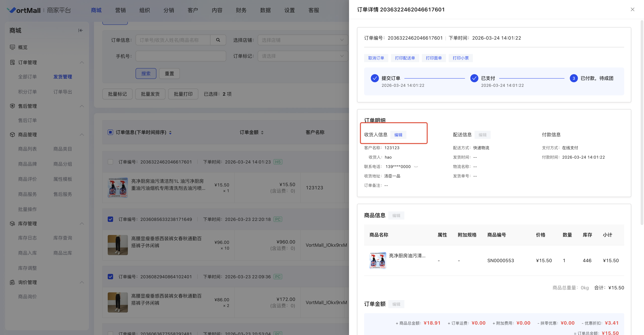This screenshot has height=335, width=644.
Task: Click the 手机号 input field
Action: click(181, 56)
